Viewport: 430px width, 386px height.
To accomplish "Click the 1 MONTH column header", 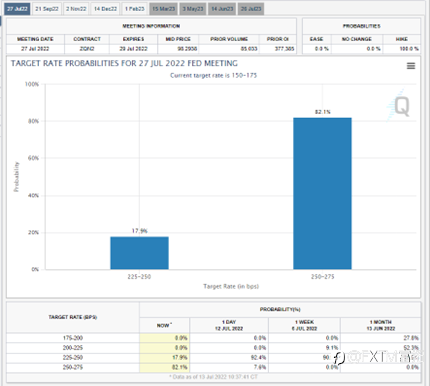I will [x=381, y=325].
